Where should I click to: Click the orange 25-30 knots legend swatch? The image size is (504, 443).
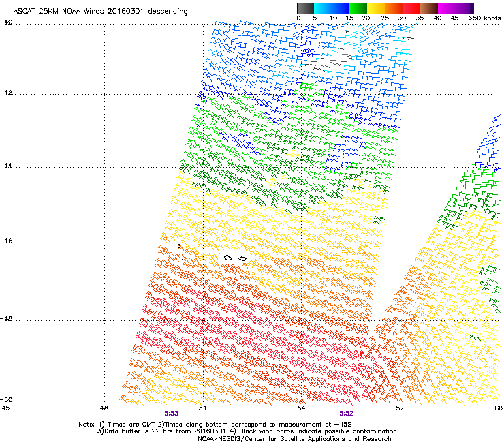394,8
